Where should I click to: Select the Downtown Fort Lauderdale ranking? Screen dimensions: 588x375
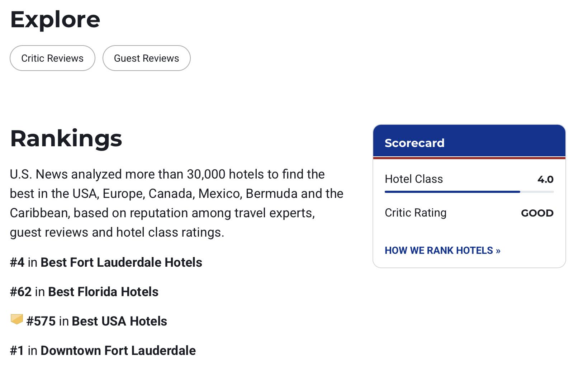pos(118,351)
